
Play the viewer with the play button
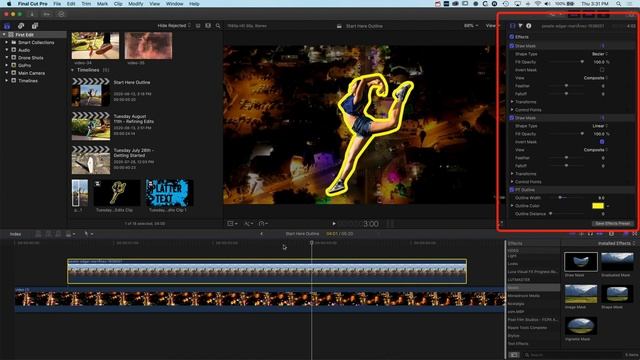click(x=334, y=224)
